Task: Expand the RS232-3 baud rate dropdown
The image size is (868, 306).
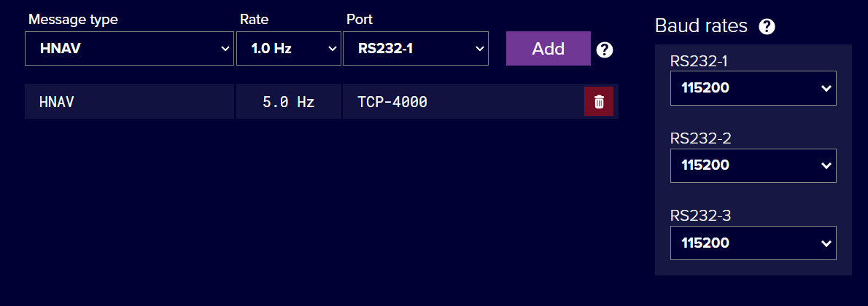Action: pyautogui.click(x=753, y=243)
